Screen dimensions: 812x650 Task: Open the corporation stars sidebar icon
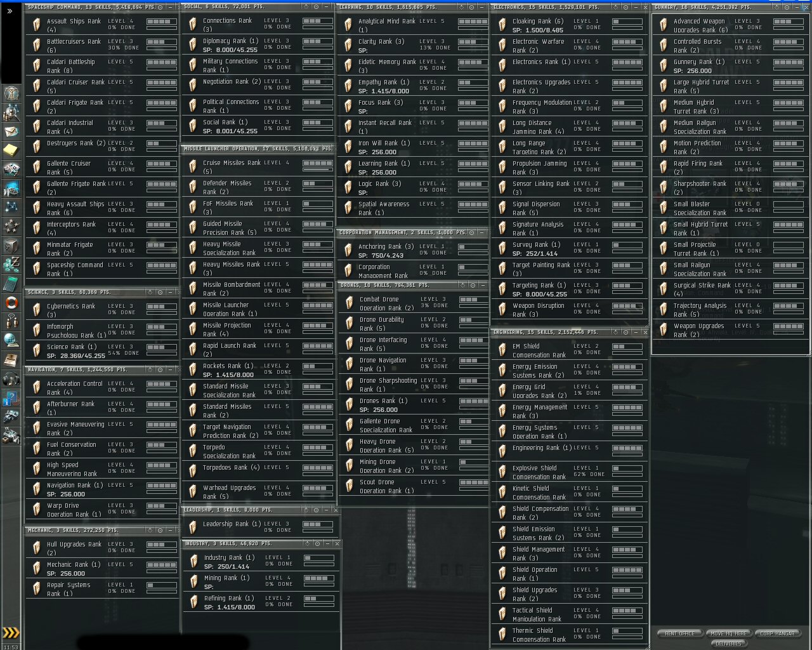[x=11, y=226]
